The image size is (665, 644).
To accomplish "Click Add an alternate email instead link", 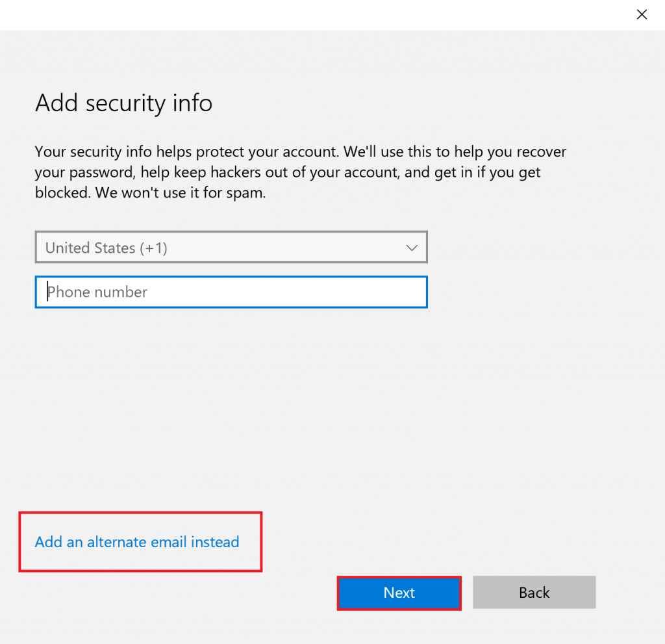I will click(x=137, y=542).
